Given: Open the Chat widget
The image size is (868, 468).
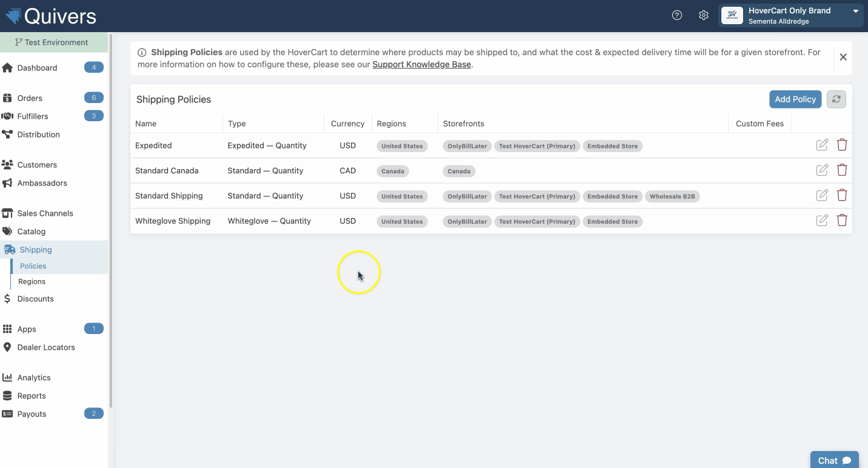Looking at the screenshot, I should (835, 460).
